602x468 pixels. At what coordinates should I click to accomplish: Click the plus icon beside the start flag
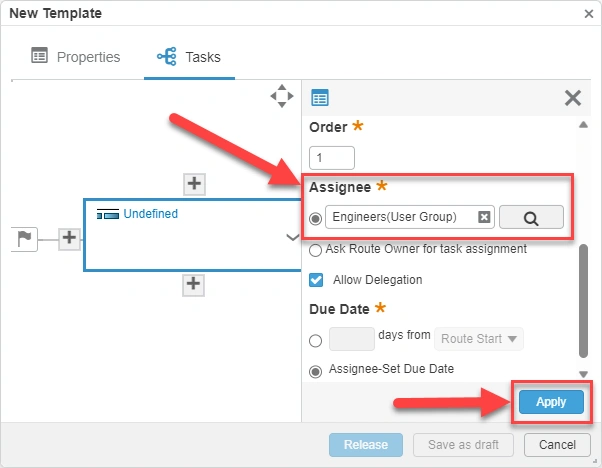tap(69, 238)
